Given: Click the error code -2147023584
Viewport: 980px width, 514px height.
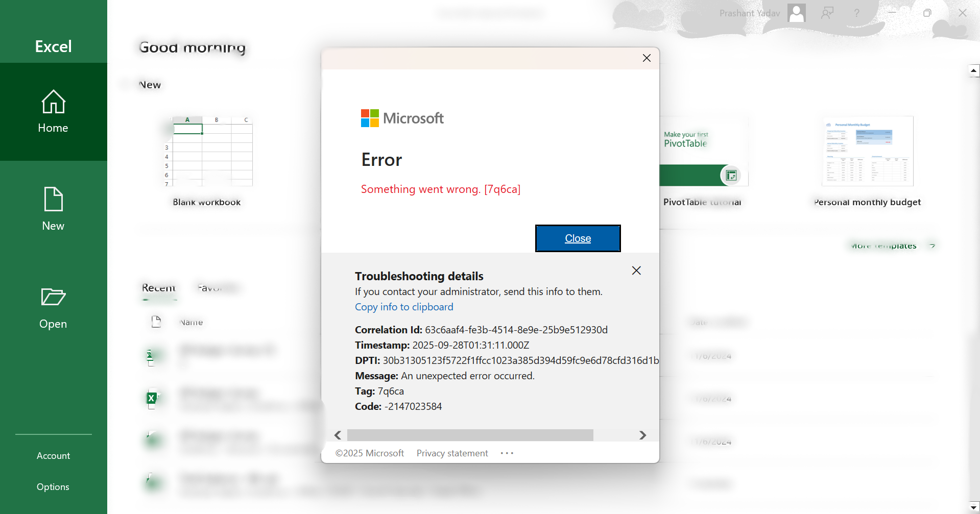Looking at the screenshot, I should pyautogui.click(x=413, y=406).
